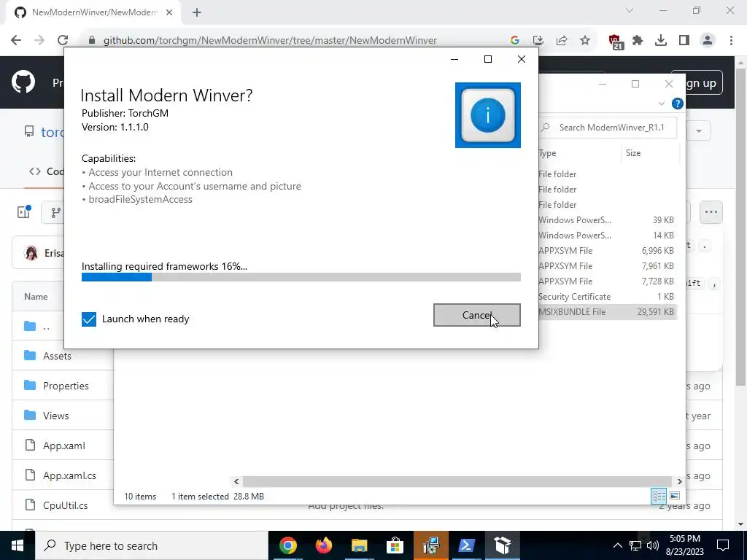This screenshot has width=747, height=560.
Task: Open the uBlock extension icon with badge 21
Action: point(616,42)
